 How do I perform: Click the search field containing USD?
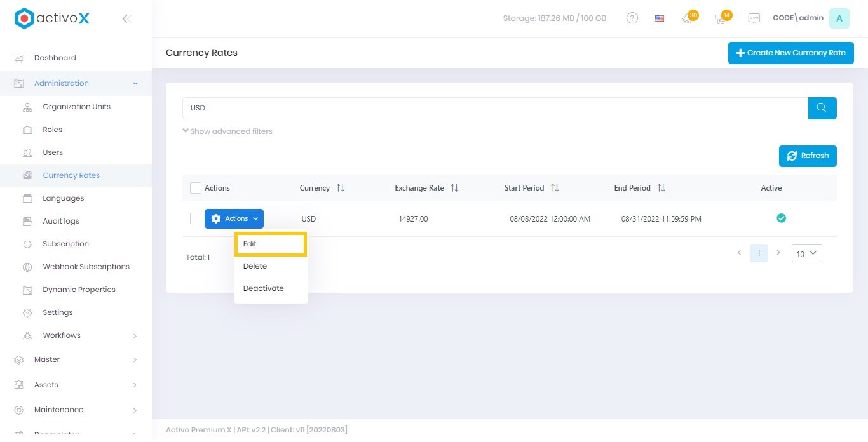tap(494, 108)
